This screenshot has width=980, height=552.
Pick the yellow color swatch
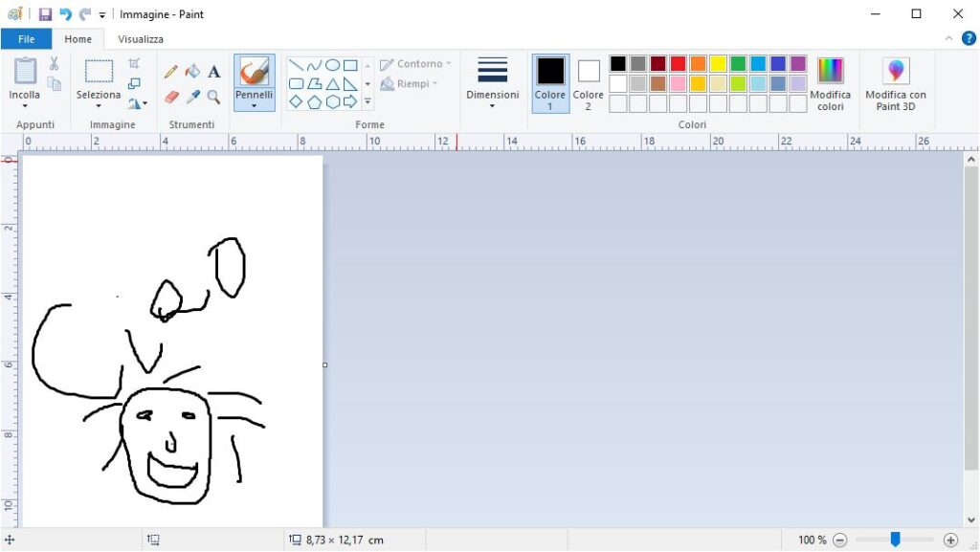718,64
